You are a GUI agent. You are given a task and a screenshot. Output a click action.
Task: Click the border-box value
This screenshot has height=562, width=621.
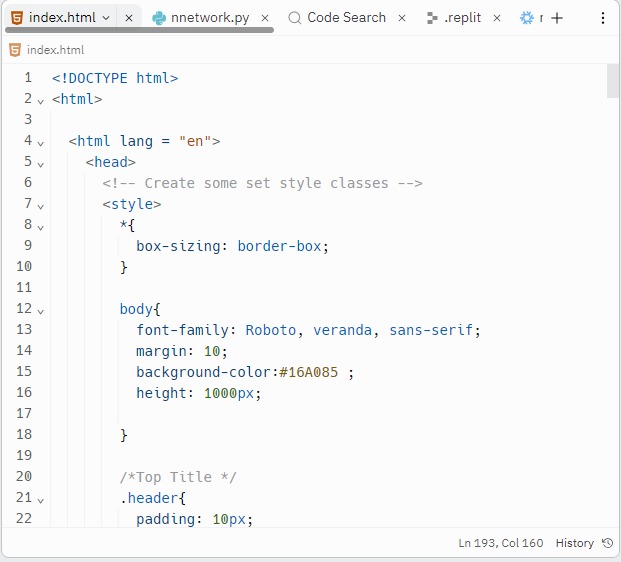(x=279, y=246)
